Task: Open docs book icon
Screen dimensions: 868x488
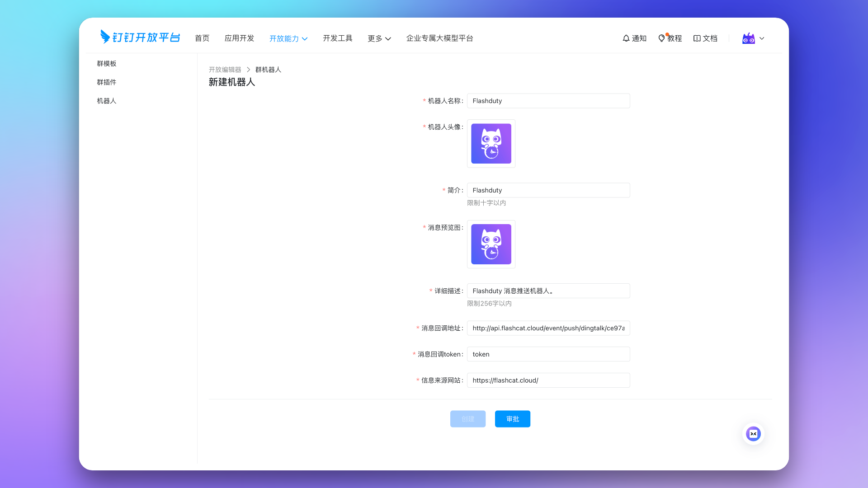Action: (x=697, y=38)
